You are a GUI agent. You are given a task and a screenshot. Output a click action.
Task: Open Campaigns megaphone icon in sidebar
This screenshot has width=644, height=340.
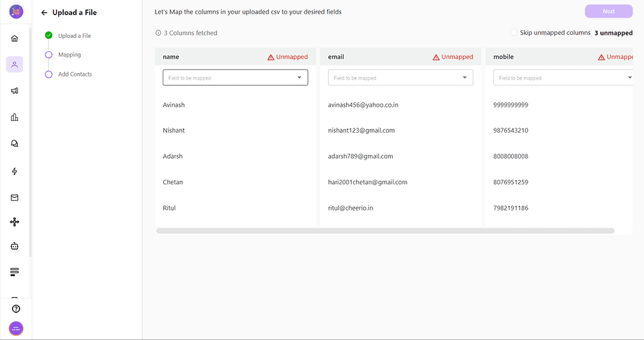click(15, 90)
